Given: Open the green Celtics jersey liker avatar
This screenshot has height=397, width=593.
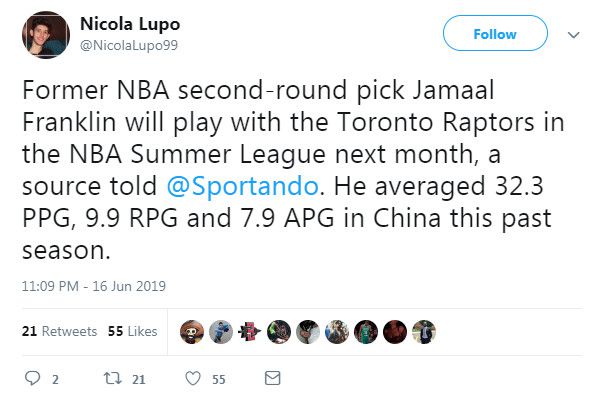Looking at the screenshot, I should 366,332.
